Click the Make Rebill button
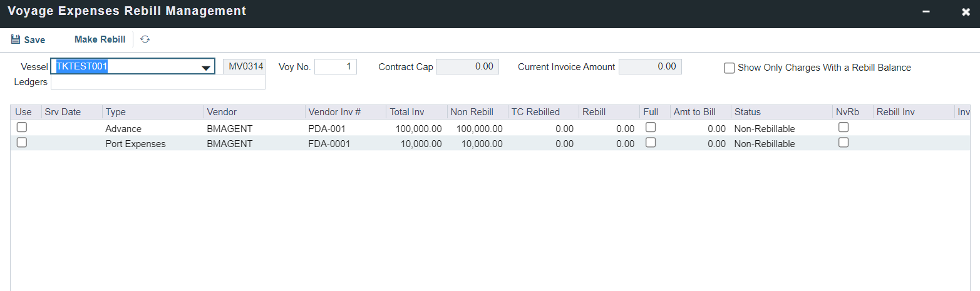Screen dimensions: 980x291 pos(100,39)
